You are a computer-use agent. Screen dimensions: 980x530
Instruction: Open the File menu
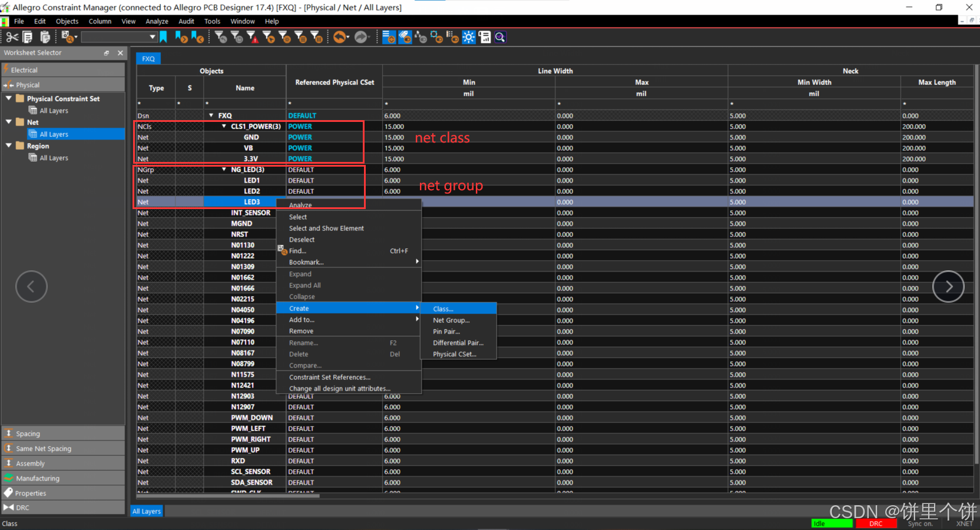pyautogui.click(x=19, y=21)
